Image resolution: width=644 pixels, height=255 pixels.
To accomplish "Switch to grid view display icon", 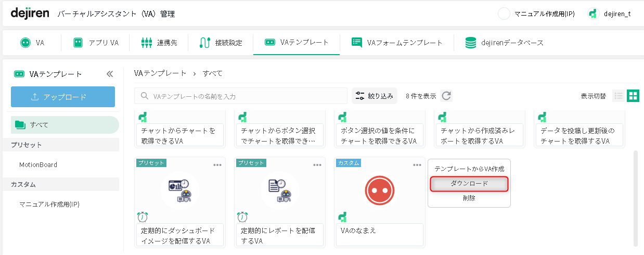I will (633, 96).
